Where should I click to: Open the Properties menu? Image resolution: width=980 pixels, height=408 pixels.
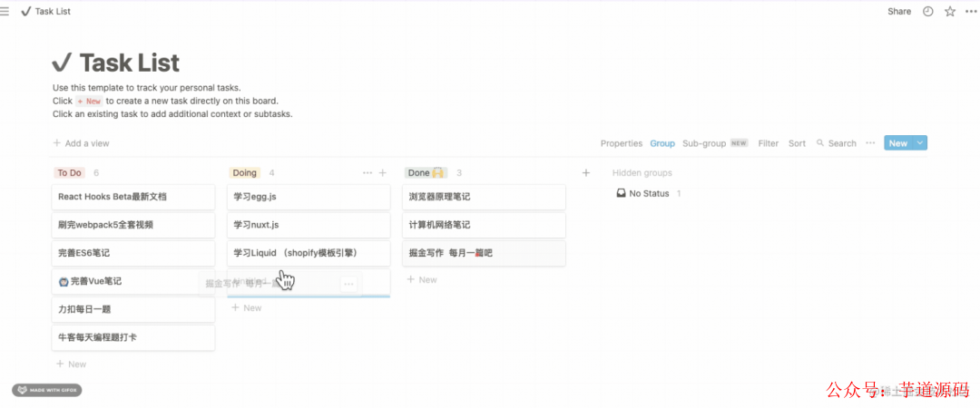pos(622,143)
